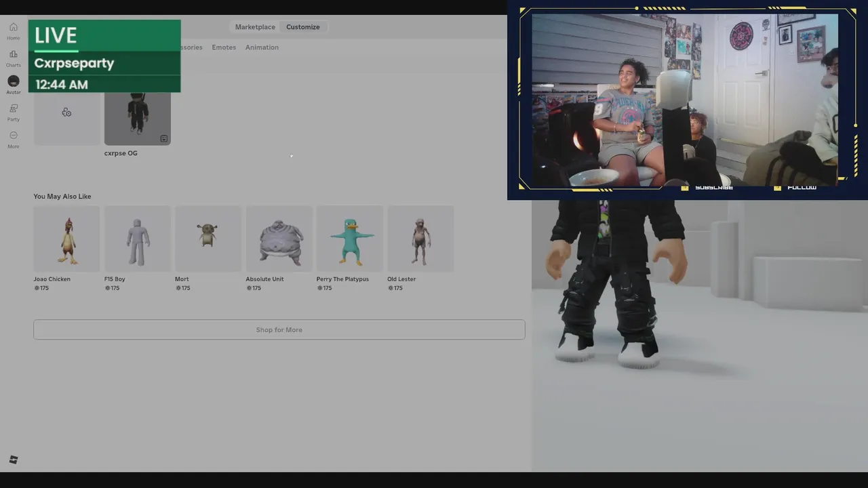Click the outfit badge icon on cxrpse OG
Image resolution: width=868 pixels, height=488 pixels.
(x=163, y=138)
